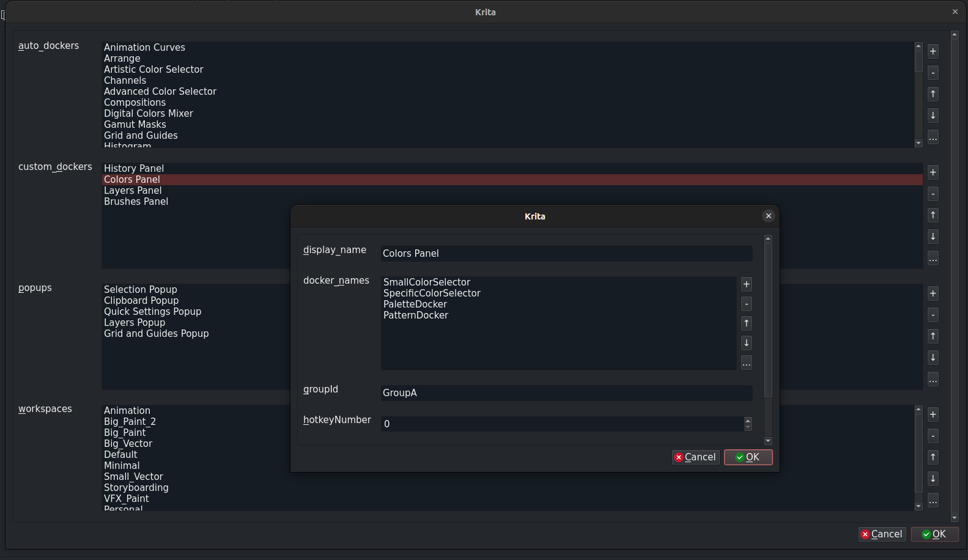
Task: Select PaletteDocker in docker_names list
Action: pos(415,304)
